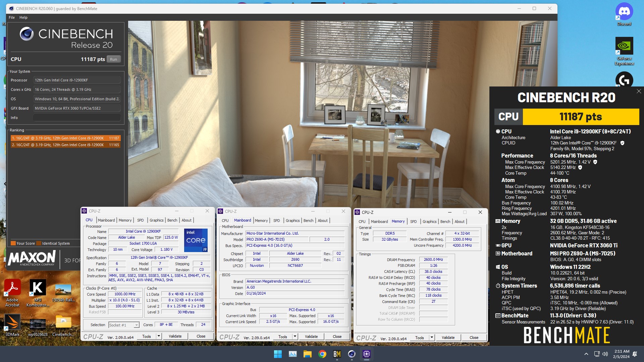Open Cinebench folder on desktop
The width and height of the screenshot is (644, 362).
click(63, 325)
